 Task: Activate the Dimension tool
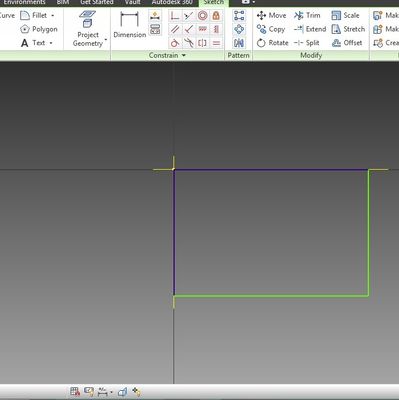coord(130,25)
